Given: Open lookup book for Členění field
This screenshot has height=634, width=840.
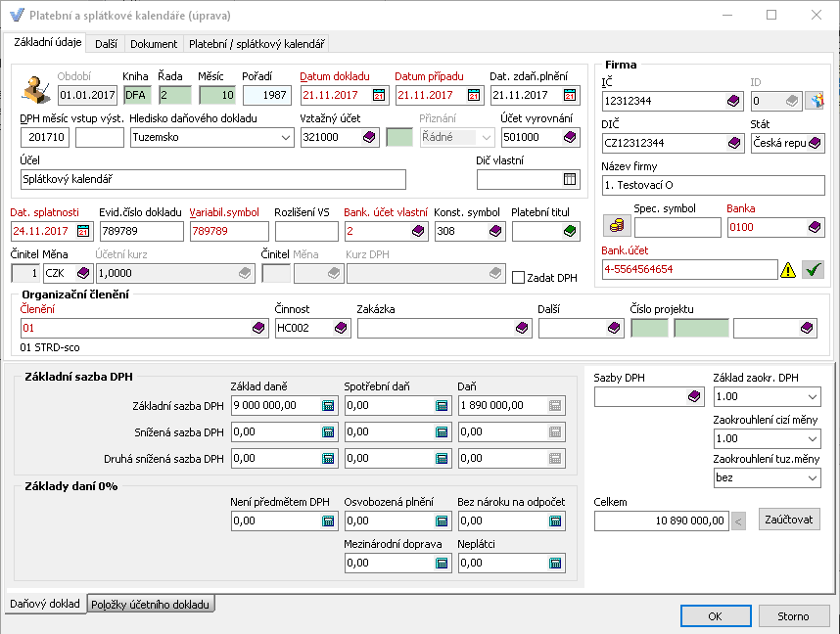Looking at the screenshot, I should coord(258,328).
